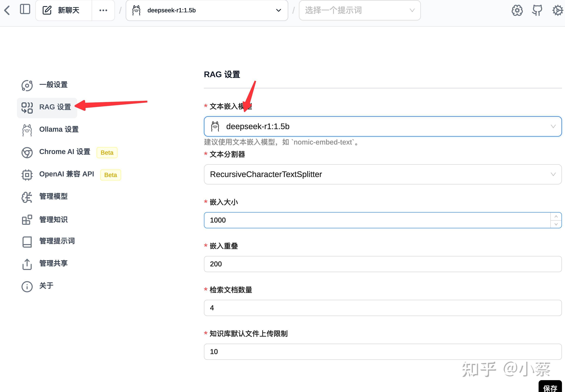The image size is (565, 392).
Task: Click the Beta badge next to OpenAI API
Action: click(111, 175)
